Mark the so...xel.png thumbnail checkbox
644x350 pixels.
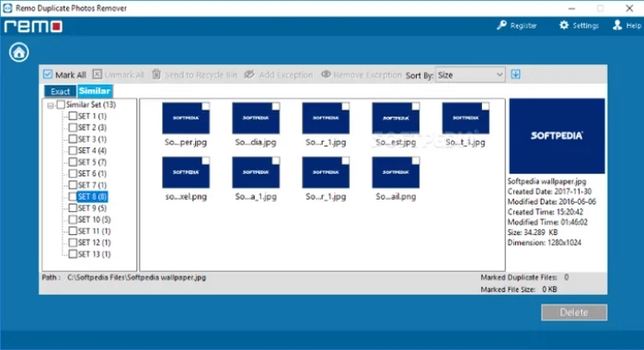(x=205, y=161)
